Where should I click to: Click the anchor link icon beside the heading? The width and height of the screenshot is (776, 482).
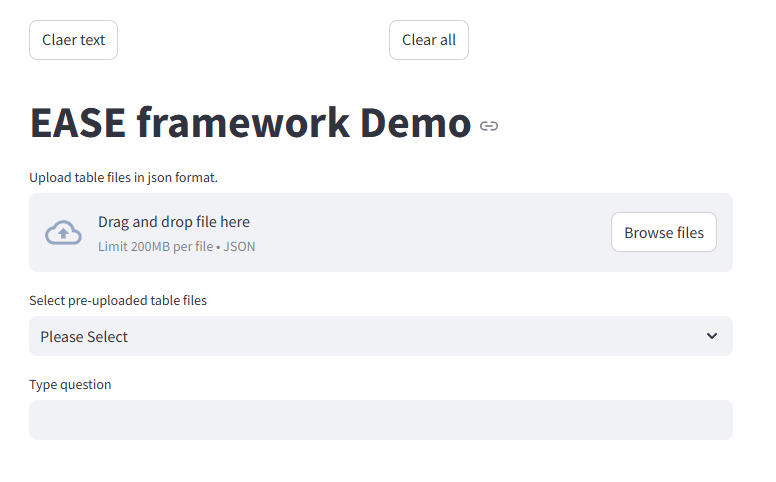click(x=489, y=126)
